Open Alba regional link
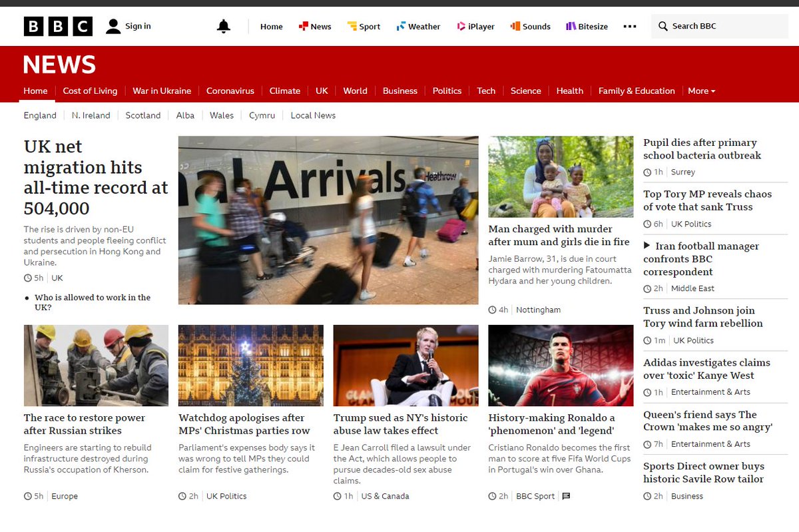This screenshot has width=799, height=532. [x=185, y=115]
